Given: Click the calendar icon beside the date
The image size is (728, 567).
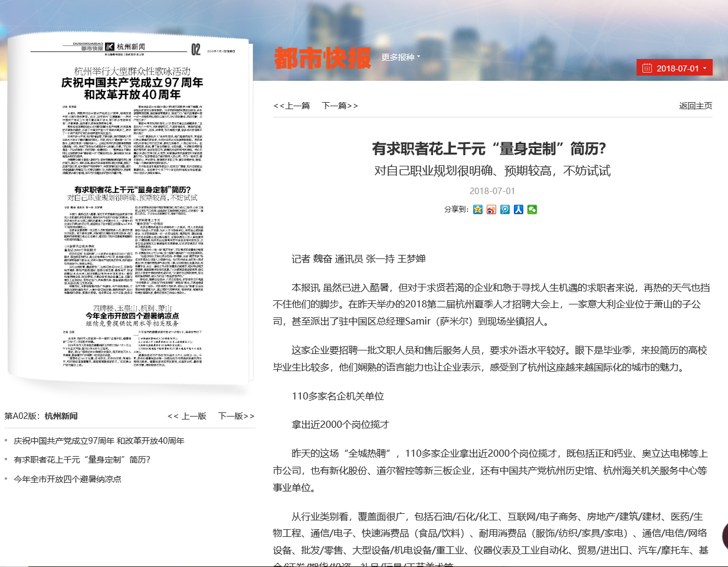Looking at the screenshot, I should (647, 68).
